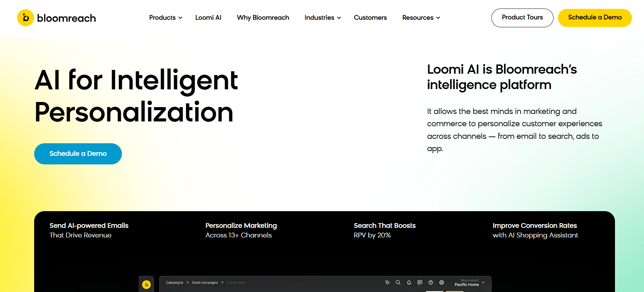This screenshot has width=644, height=292.
Task: Go to Why Bloomreach page
Action: tap(263, 18)
